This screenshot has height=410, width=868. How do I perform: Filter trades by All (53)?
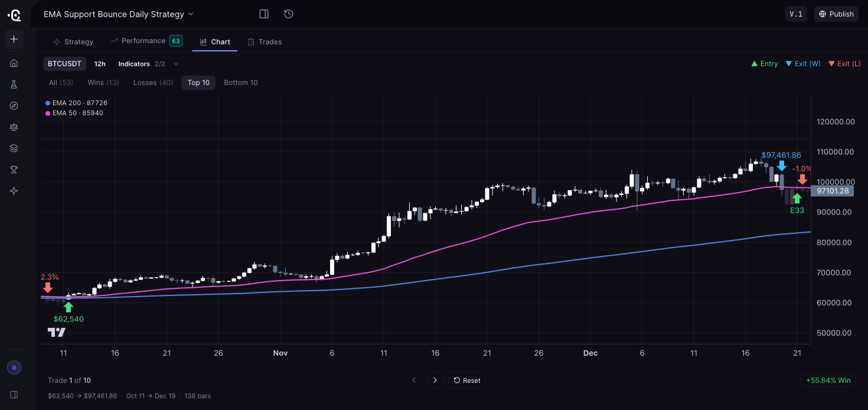(61, 83)
